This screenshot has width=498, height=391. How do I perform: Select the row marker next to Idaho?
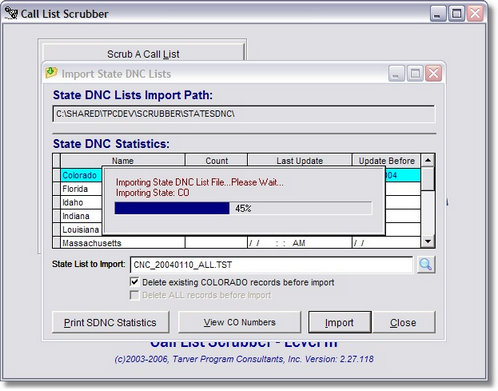(x=56, y=203)
